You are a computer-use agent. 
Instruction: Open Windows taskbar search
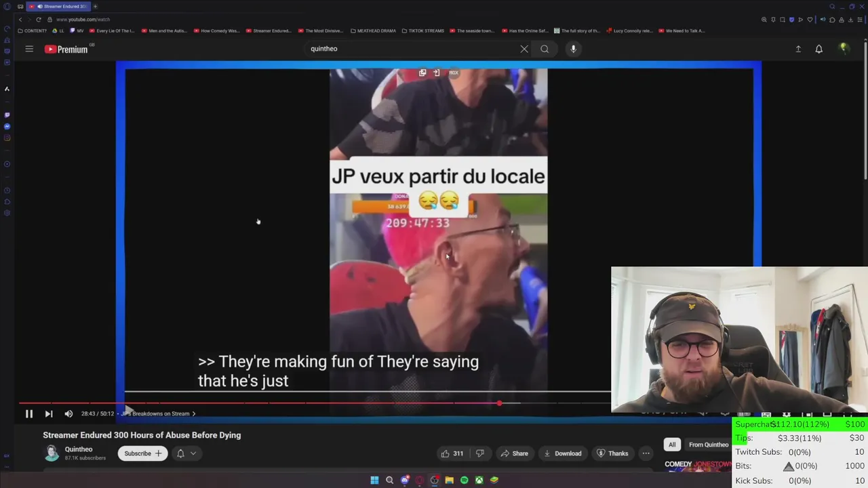(x=389, y=480)
